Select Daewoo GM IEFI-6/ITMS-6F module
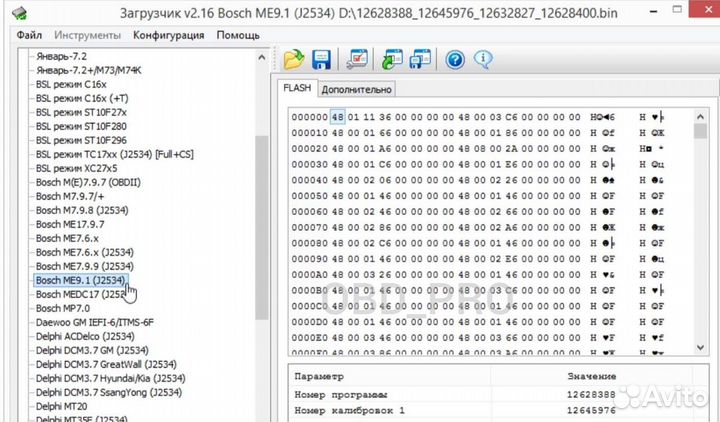The width and height of the screenshot is (720, 422). 95,323
